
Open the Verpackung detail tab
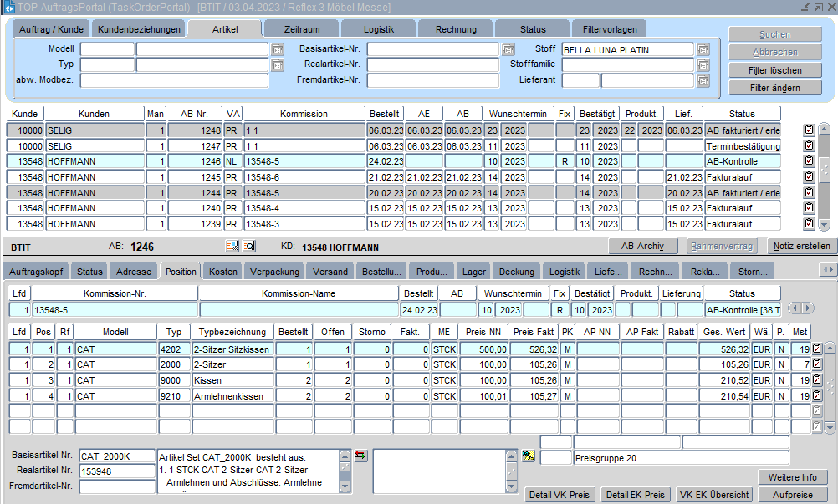(274, 272)
